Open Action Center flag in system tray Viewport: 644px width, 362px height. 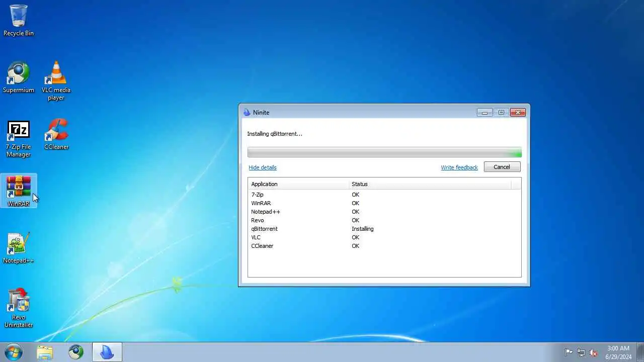[569, 352]
